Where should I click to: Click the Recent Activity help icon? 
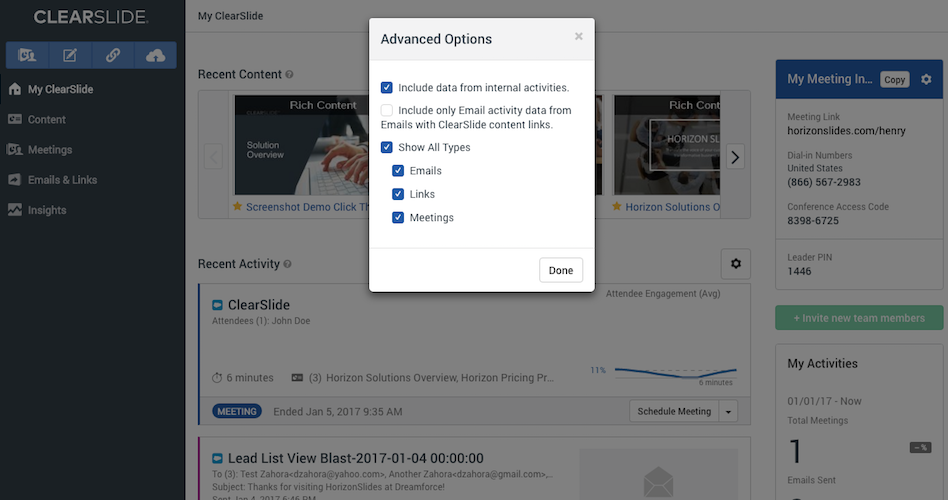288,264
